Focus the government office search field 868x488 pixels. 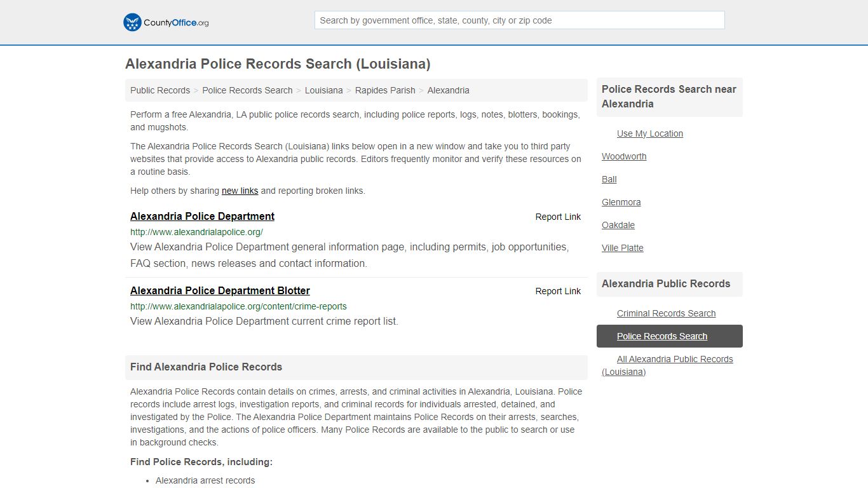(x=519, y=20)
